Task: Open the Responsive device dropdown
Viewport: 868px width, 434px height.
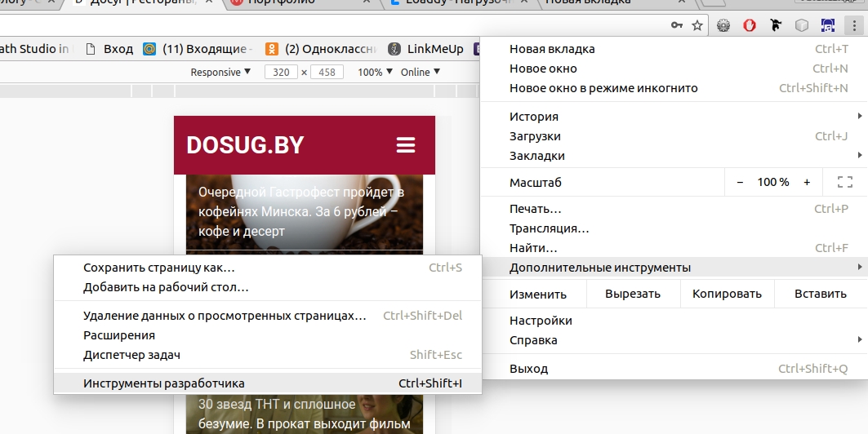Action: (x=220, y=72)
